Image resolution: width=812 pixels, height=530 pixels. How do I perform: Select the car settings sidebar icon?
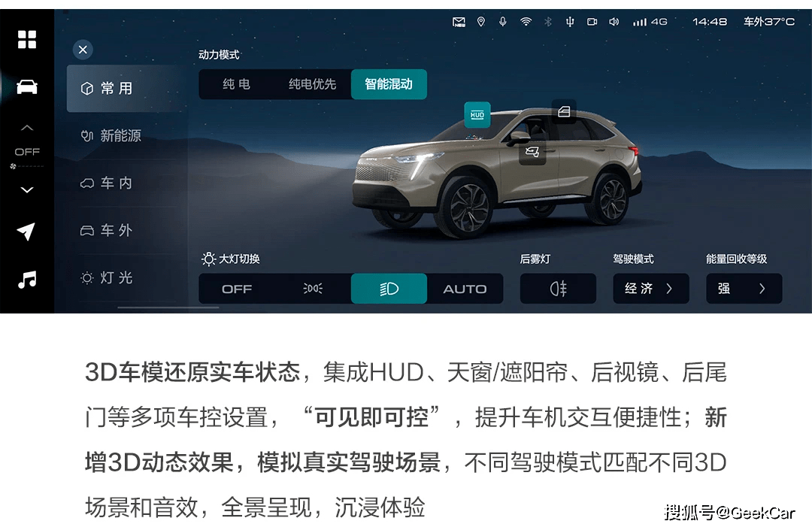tap(27, 87)
